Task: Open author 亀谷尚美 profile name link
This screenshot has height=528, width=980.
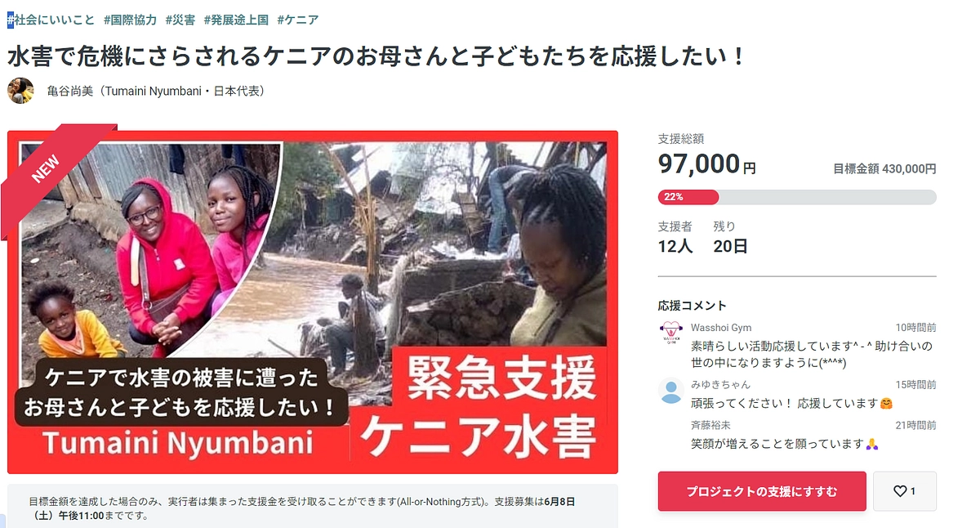Action: point(156,92)
